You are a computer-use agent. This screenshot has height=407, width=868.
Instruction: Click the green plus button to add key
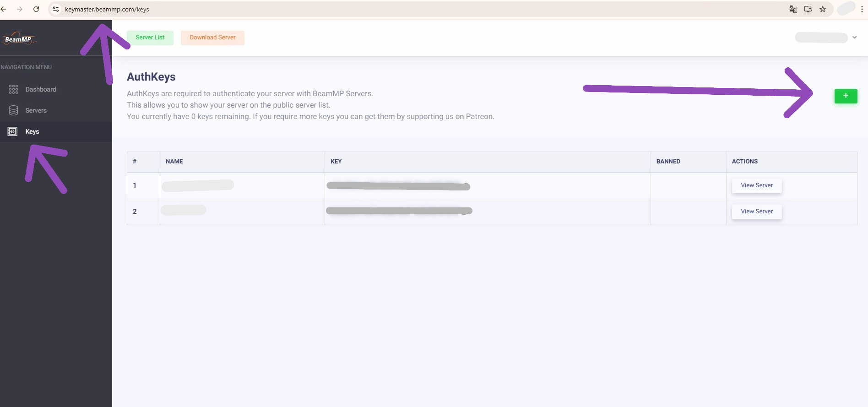[846, 96]
